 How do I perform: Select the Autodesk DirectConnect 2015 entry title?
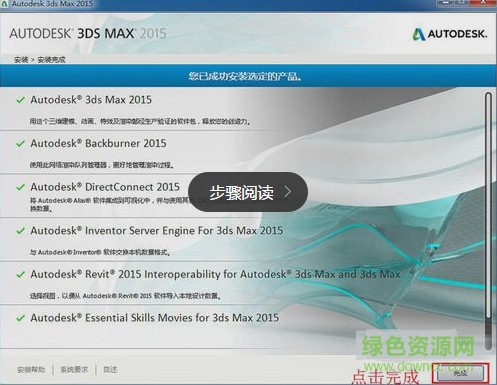point(105,187)
